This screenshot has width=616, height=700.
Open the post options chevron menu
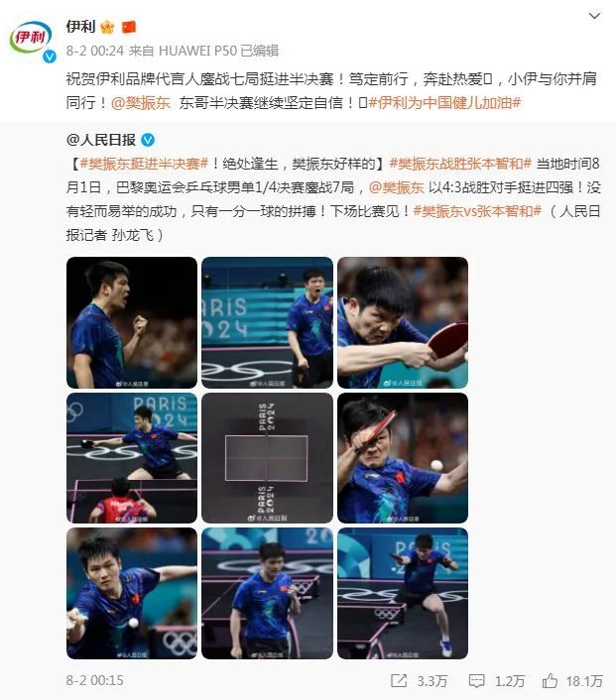594,16
